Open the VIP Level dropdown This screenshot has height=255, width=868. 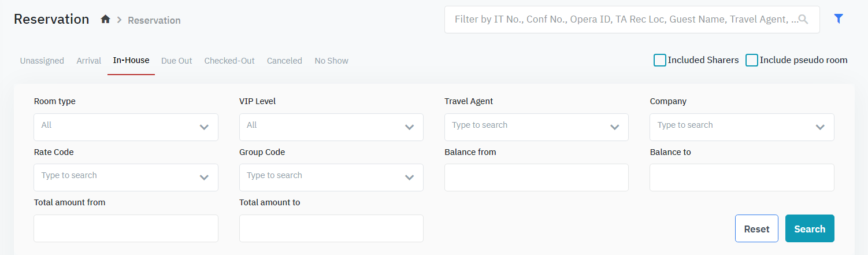(x=331, y=127)
